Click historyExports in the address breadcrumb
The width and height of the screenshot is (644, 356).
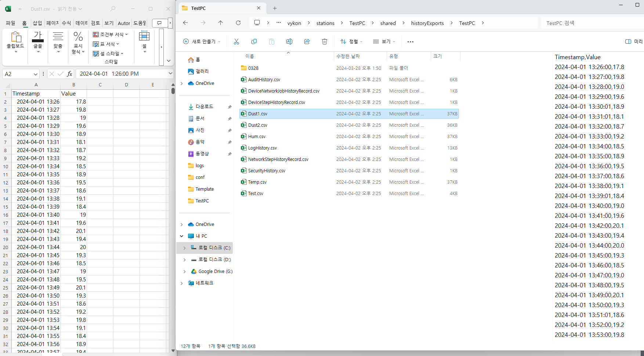pyautogui.click(x=427, y=23)
